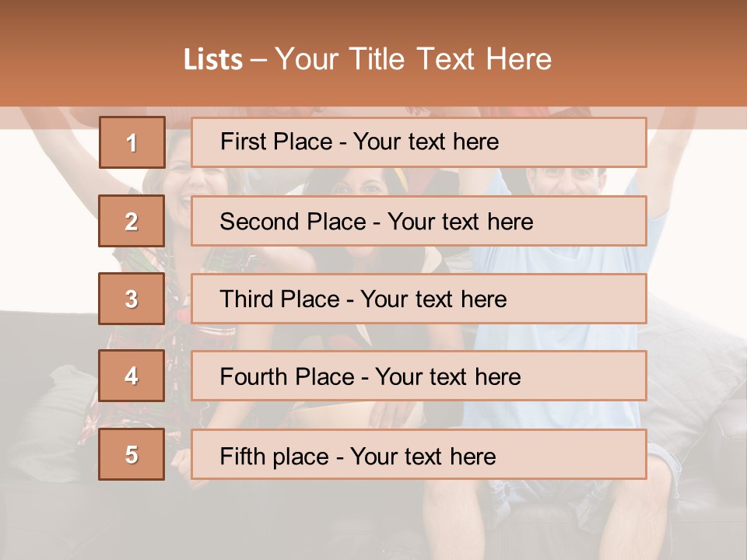Click "Third Place - Your text here" bar
The image size is (747, 560).
[x=419, y=299]
